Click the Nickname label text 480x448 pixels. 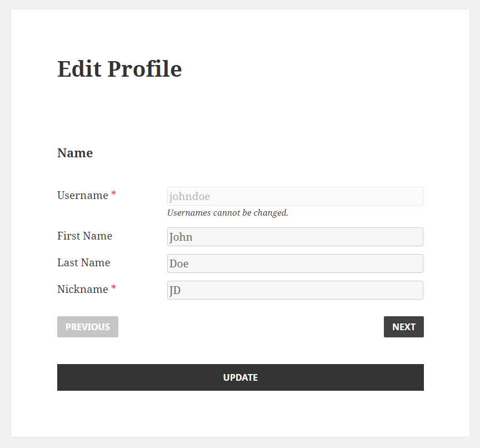82,290
